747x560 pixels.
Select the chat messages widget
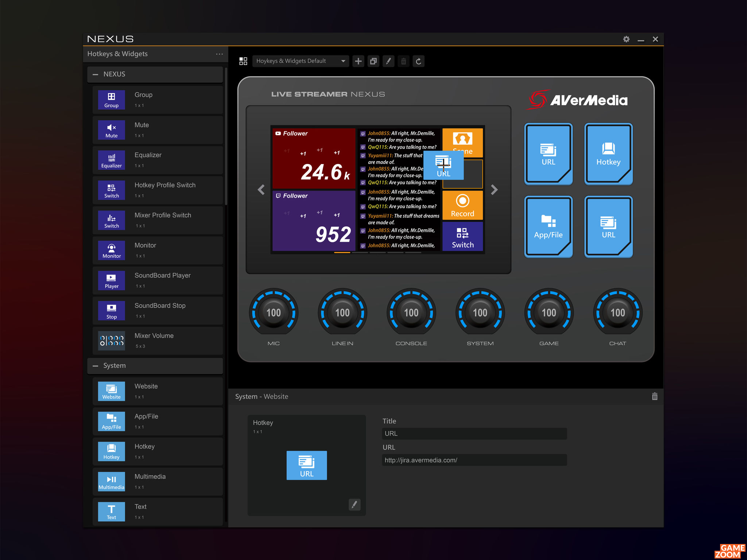[399, 190]
